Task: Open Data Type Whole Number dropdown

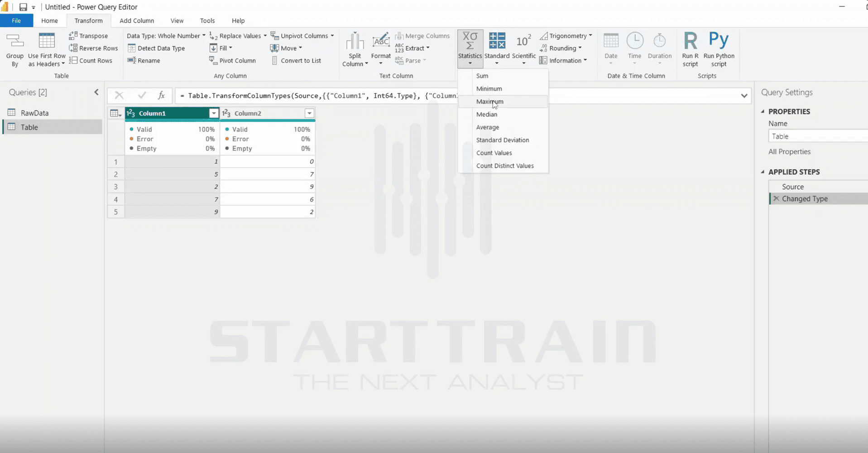Action: [166, 36]
